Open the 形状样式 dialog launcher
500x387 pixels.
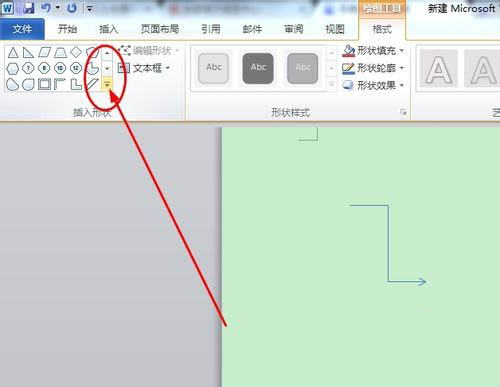click(403, 112)
